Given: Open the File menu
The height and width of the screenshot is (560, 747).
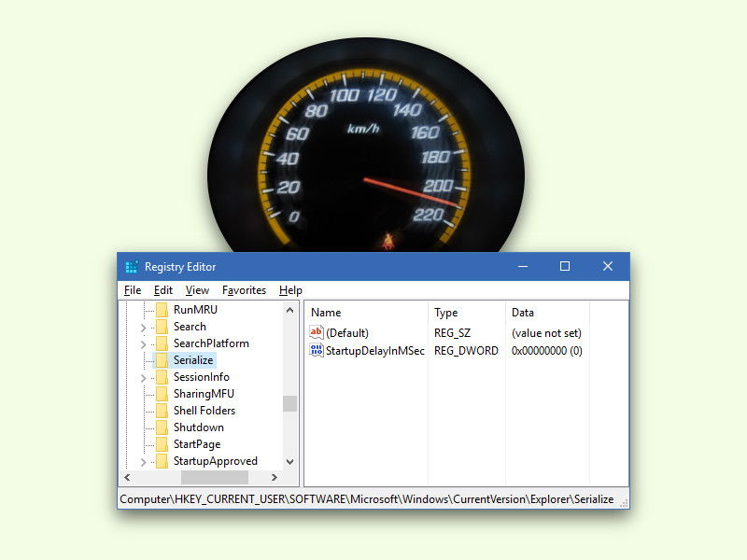Looking at the screenshot, I should click(x=133, y=290).
